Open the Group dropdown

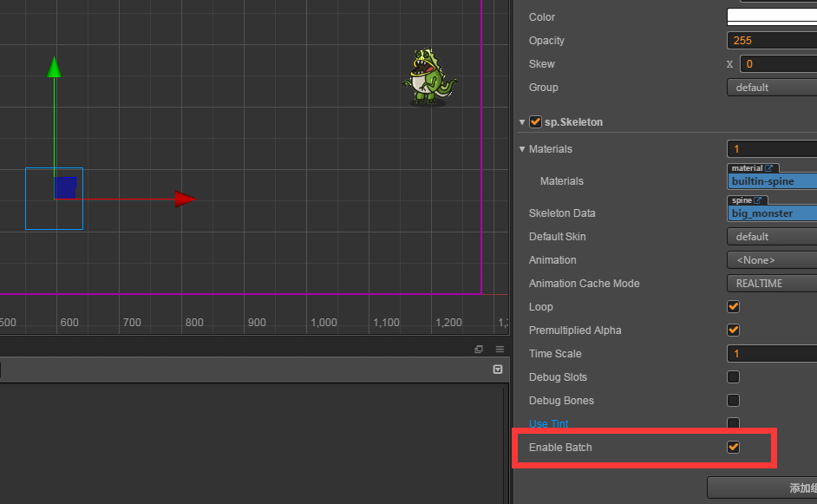772,88
